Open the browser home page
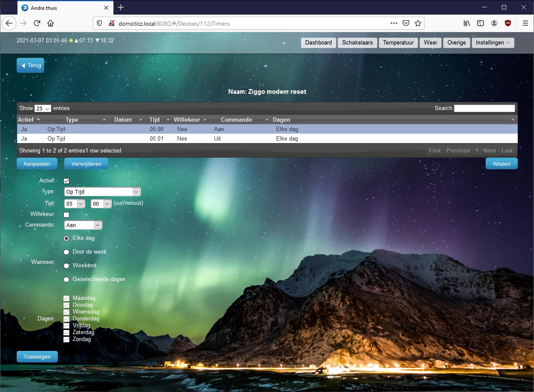The height and width of the screenshot is (392, 534). (x=51, y=23)
